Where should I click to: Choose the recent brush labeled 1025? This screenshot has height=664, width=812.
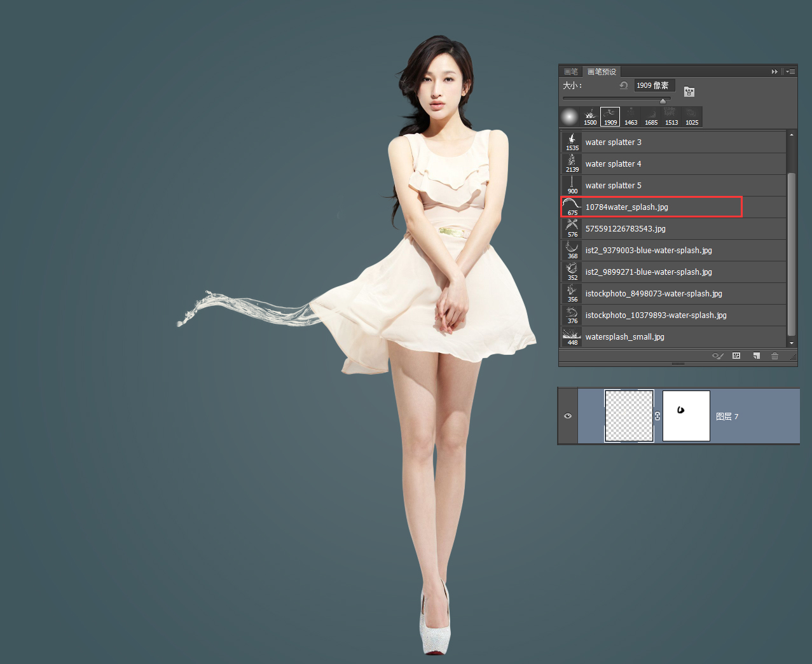click(692, 117)
